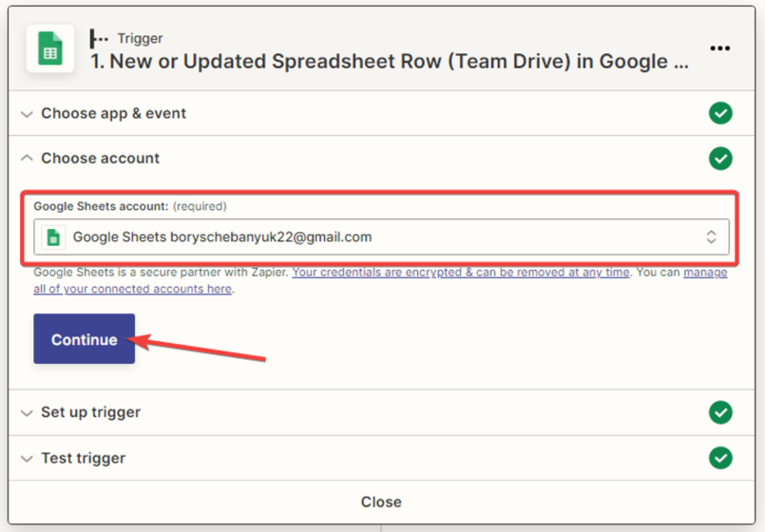Viewport: 765px width, 532px height.
Task: Collapse the Choose account section chevron
Action: [27, 159]
